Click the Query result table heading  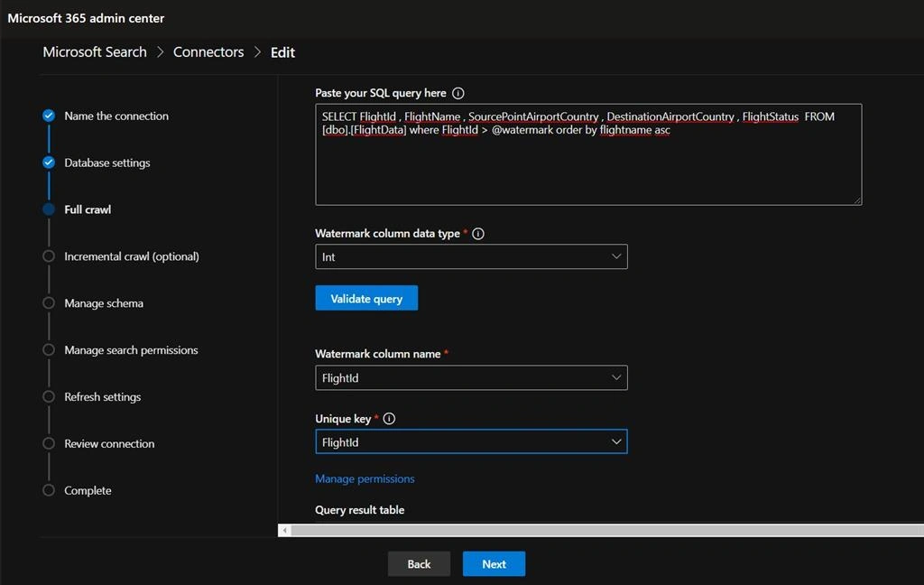pos(359,510)
